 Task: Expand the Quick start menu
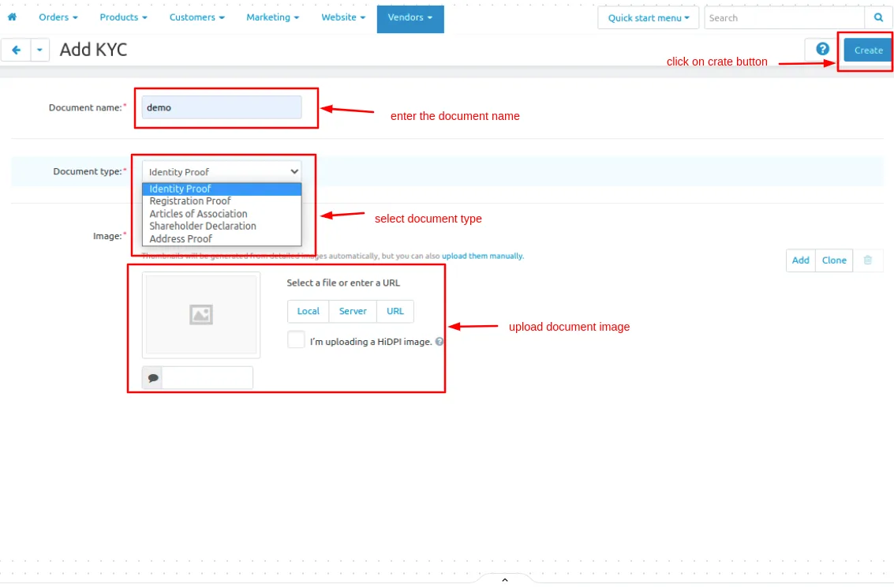649,17
